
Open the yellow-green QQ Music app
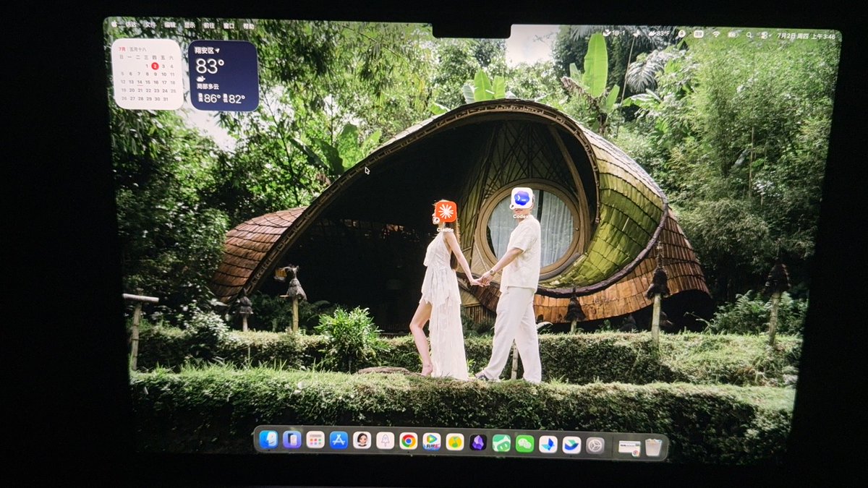455,442
